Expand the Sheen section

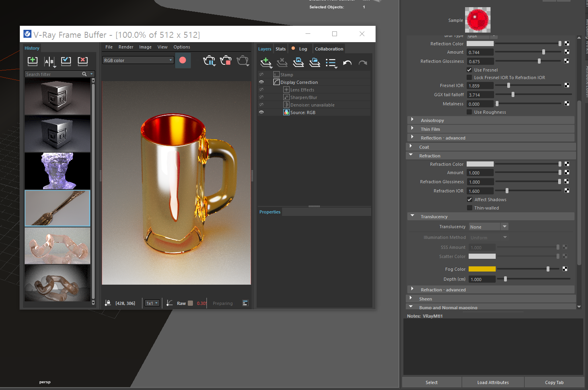[x=411, y=298]
